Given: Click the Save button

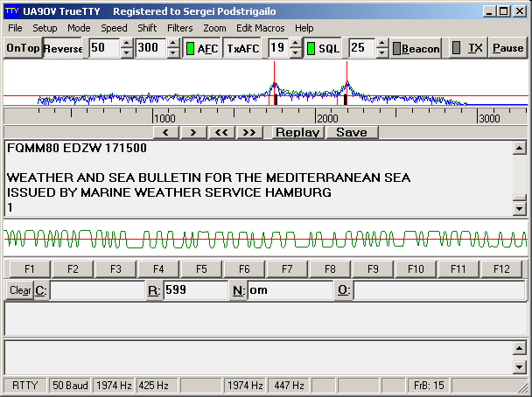Looking at the screenshot, I should coord(351,132).
